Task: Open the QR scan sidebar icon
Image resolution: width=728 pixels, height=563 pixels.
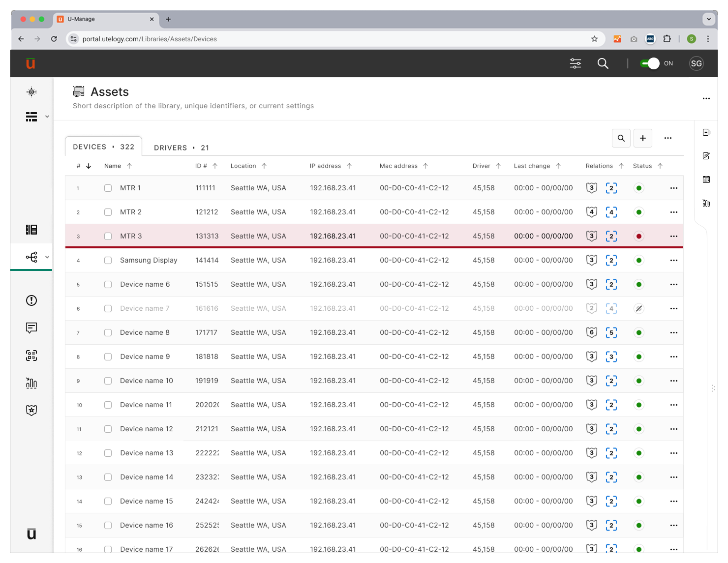Action: pos(31,356)
